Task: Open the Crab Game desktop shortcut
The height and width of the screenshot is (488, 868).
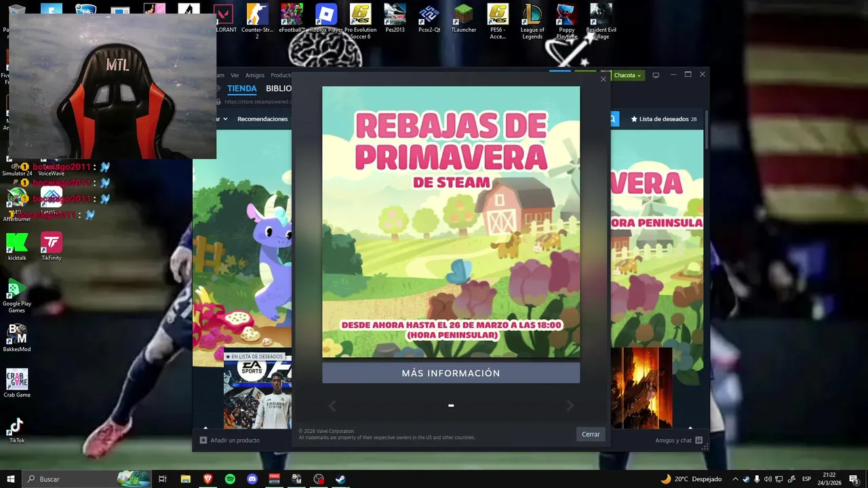Action: (17, 383)
